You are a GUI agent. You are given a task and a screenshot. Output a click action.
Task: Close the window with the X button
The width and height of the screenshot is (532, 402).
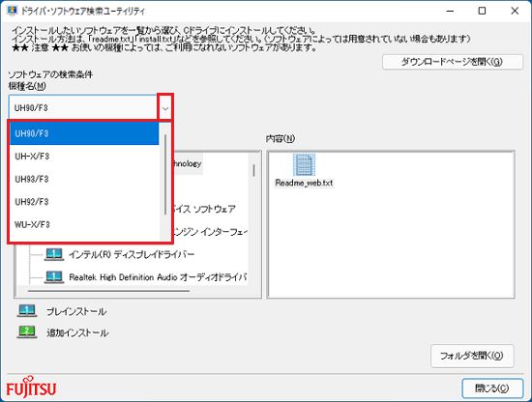tap(515, 11)
